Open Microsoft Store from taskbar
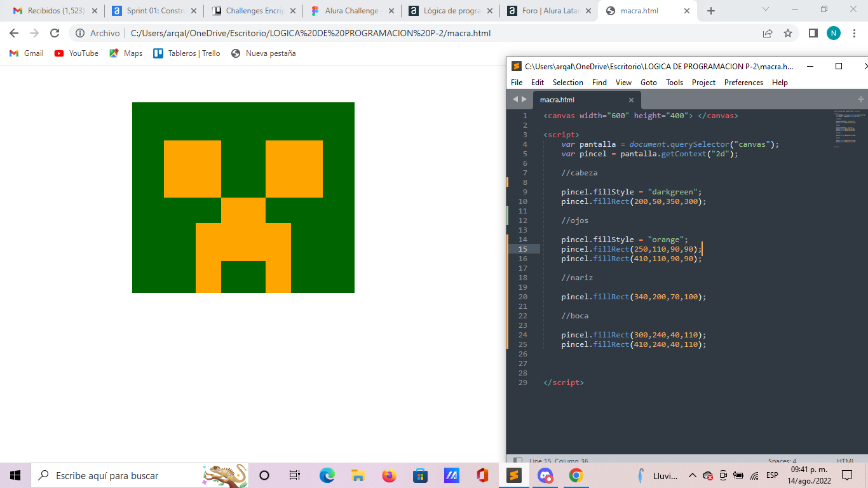Screen dimensions: 868x488 point(420,475)
